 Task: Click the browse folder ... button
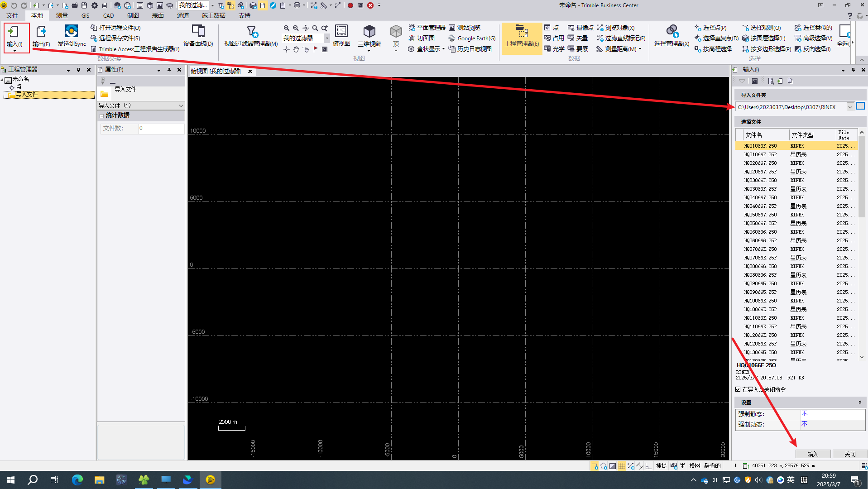coord(861,106)
